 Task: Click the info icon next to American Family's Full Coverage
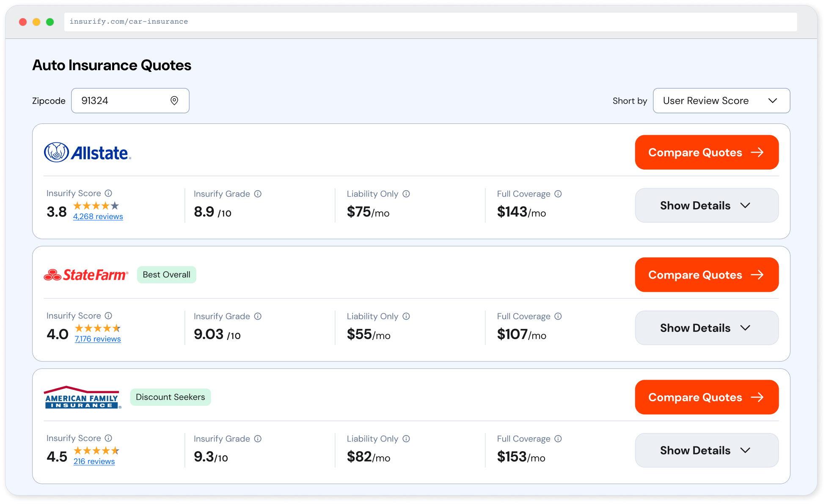click(558, 438)
